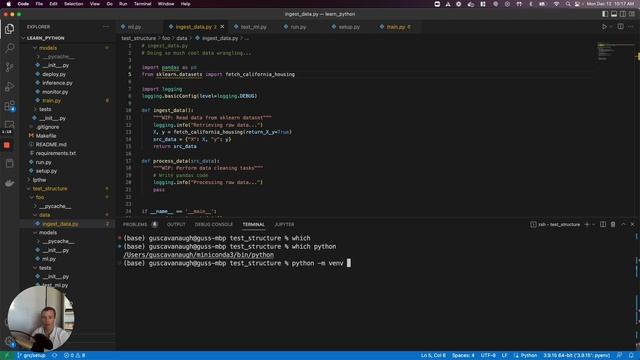
Task: Toggle the bottom panel layout
Action: [614, 14]
